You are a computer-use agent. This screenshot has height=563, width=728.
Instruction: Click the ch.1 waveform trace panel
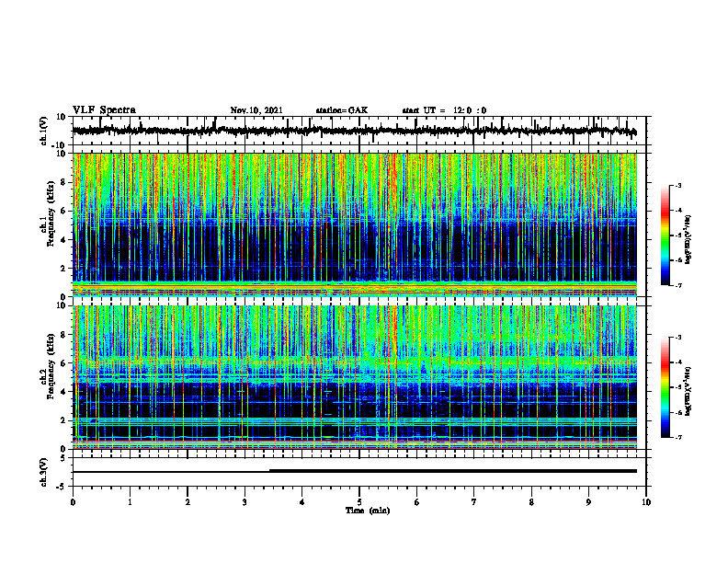[x=359, y=131]
